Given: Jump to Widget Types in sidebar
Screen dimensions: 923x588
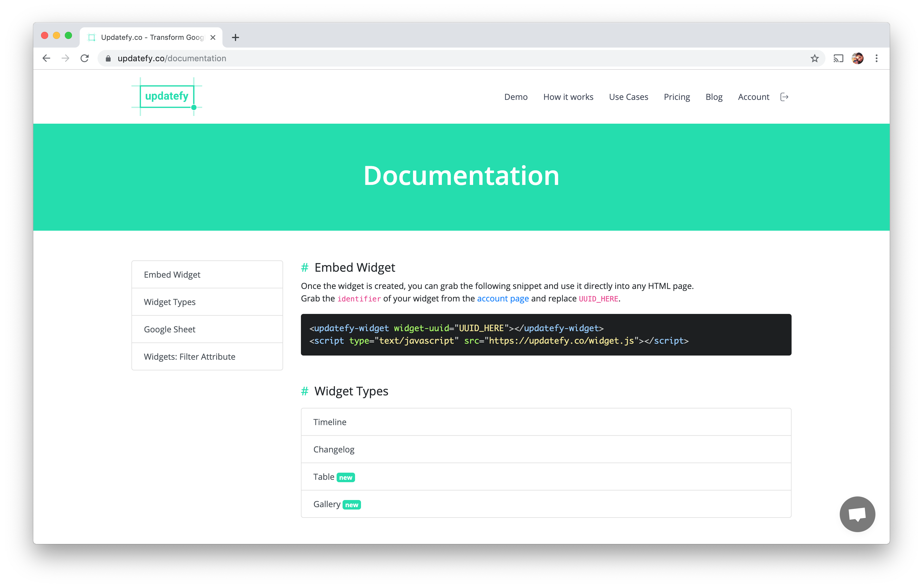Looking at the screenshot, I should [207, 302].
